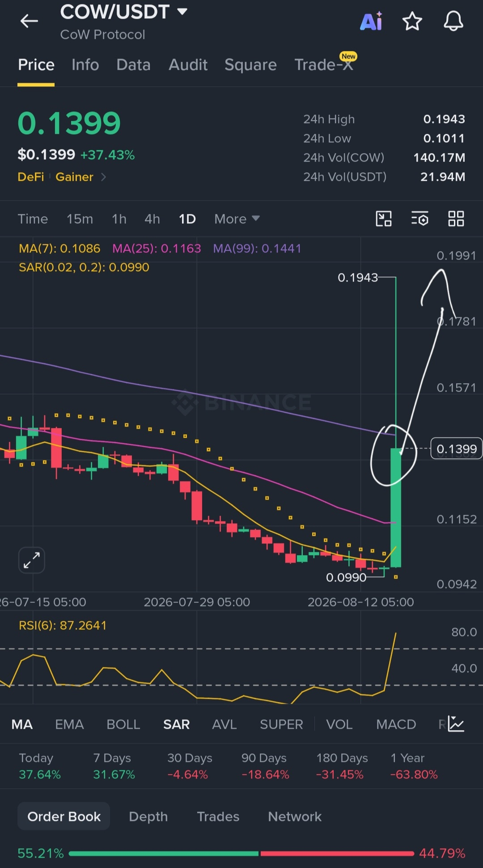Toggle the SAR indicator
The height and width of the screenshot is (868, 483).
(176, 724)
